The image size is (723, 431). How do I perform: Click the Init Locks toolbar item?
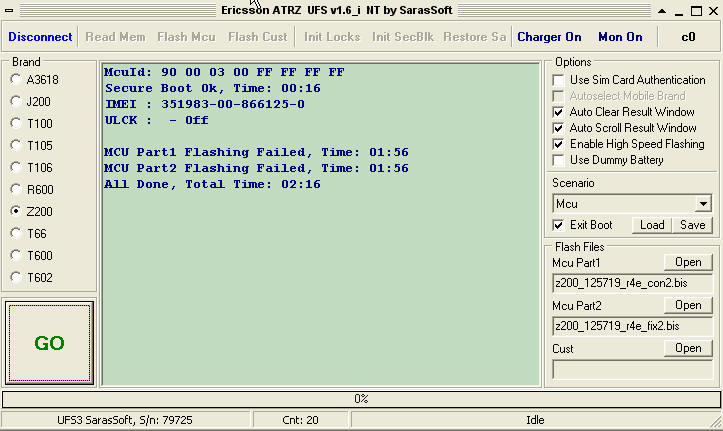click(x=332, y=37)
